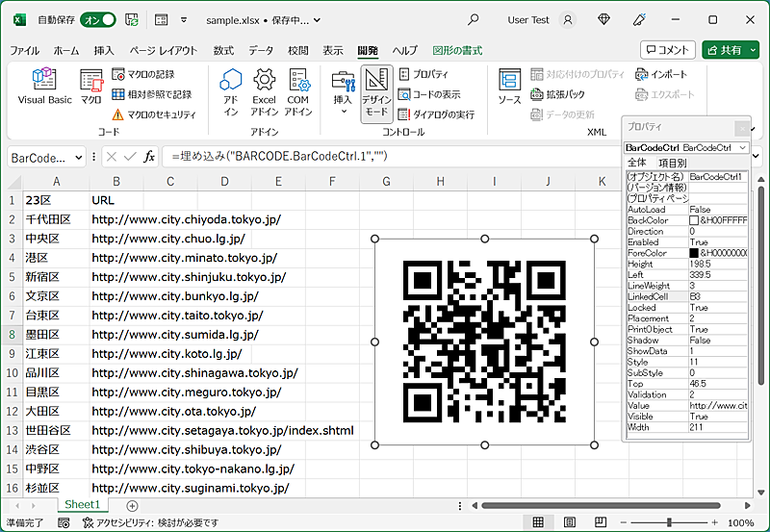Click the accessibility status (アクセシビリティ) indicator
This screenshot has width=770, height=532.
click(150, 522)
